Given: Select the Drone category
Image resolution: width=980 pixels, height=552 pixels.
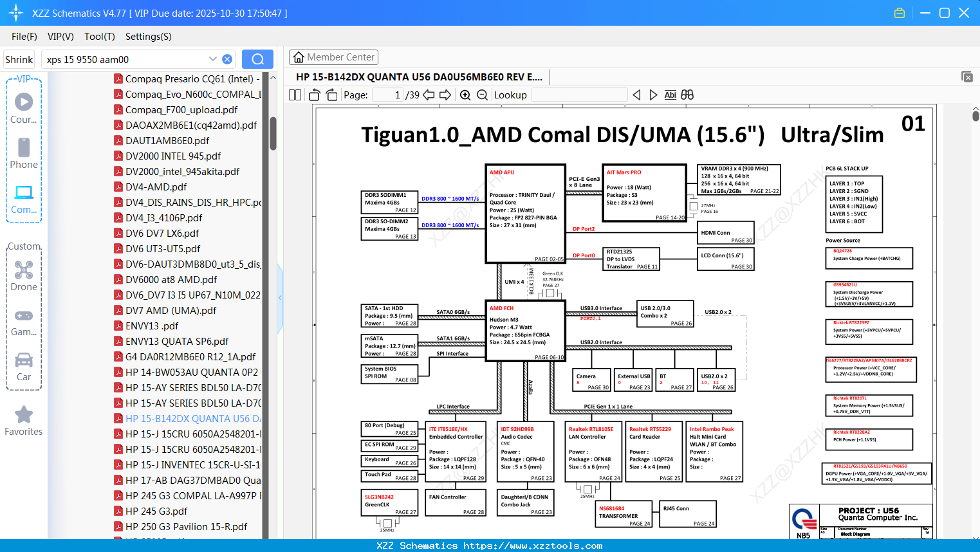Looking at the screenshot, I should (x=24, y=276).
